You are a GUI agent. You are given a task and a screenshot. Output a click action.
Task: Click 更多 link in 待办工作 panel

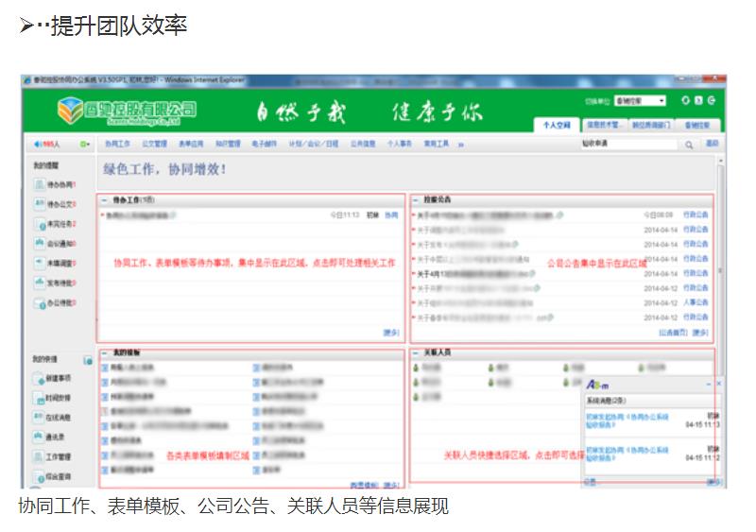tap(391, 332)
